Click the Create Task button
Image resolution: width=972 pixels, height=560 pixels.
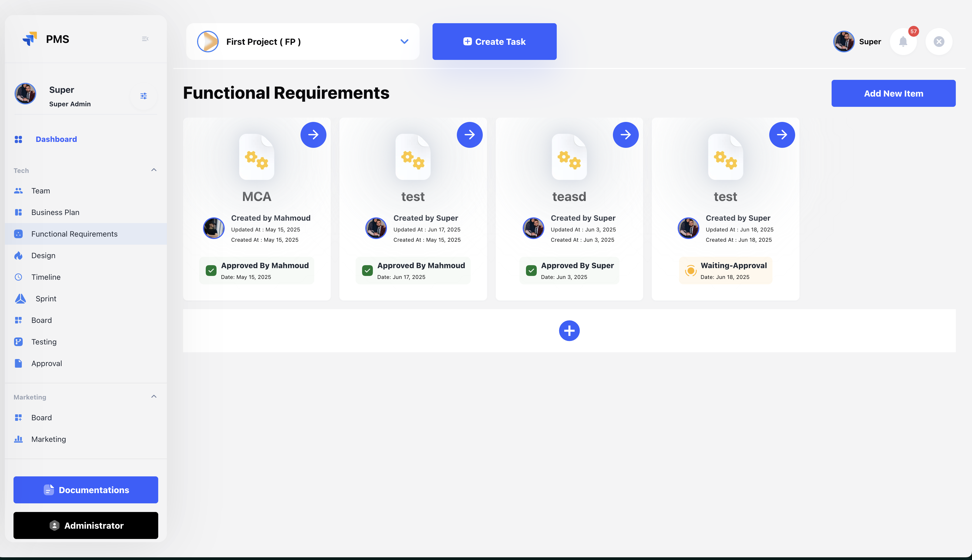click(x=494, y=42)
